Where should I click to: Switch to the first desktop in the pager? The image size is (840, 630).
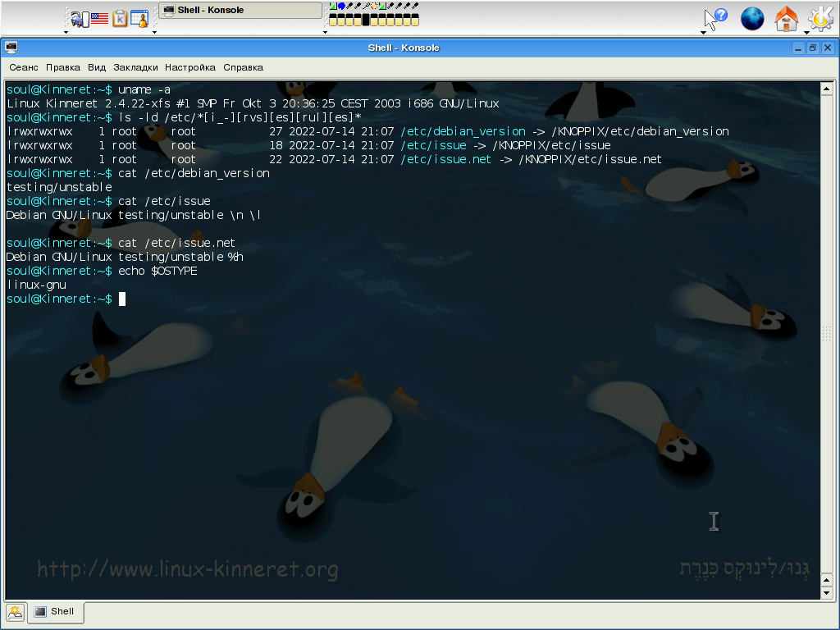[333, 21]
